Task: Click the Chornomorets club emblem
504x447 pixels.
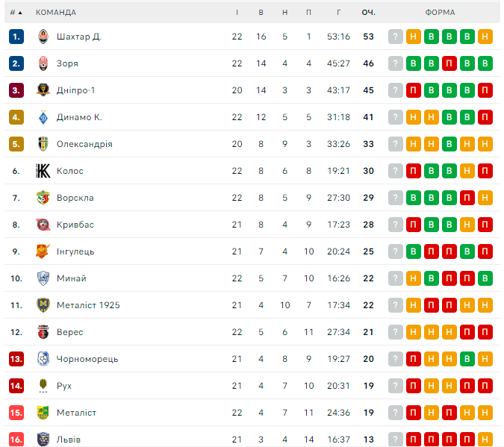Action: pyautogui.click(x=43, y=359)
